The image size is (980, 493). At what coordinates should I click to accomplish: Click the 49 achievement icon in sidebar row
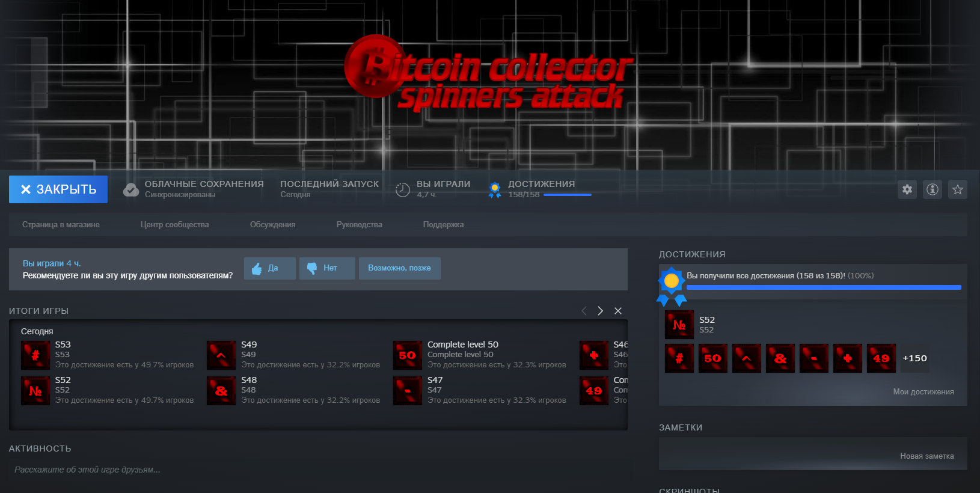click(x=881, y=358)
